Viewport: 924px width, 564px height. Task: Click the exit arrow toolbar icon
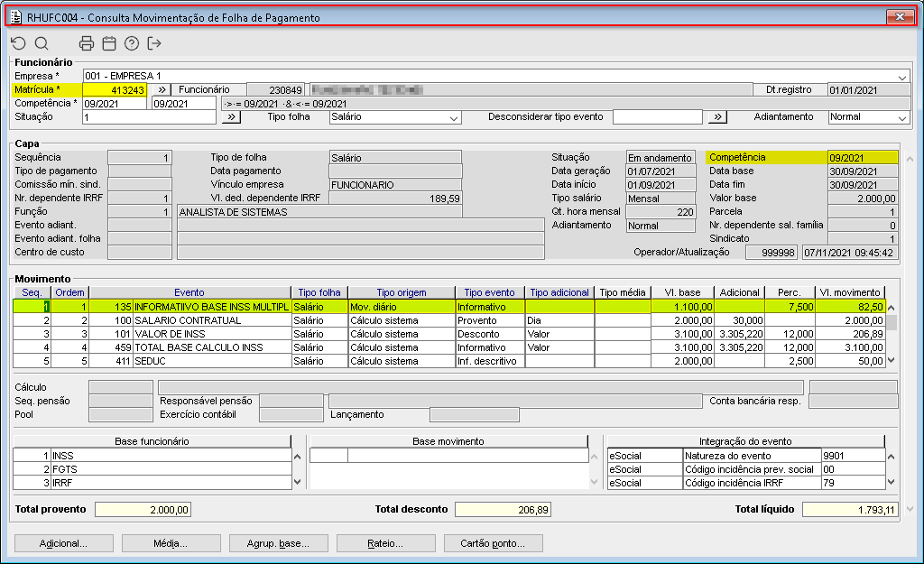pos(154,43)
